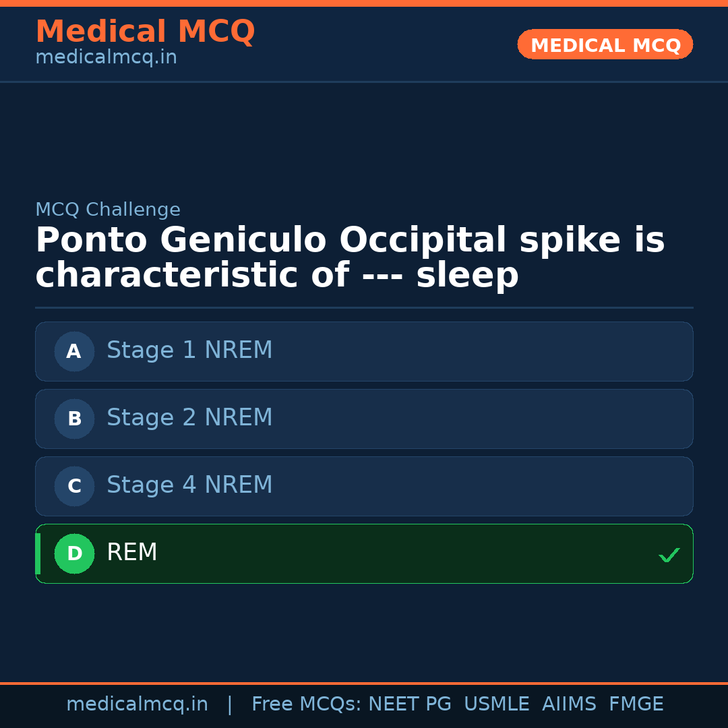Click "FMGE" in the footer

pyautogui.click(x=636, y=704)
